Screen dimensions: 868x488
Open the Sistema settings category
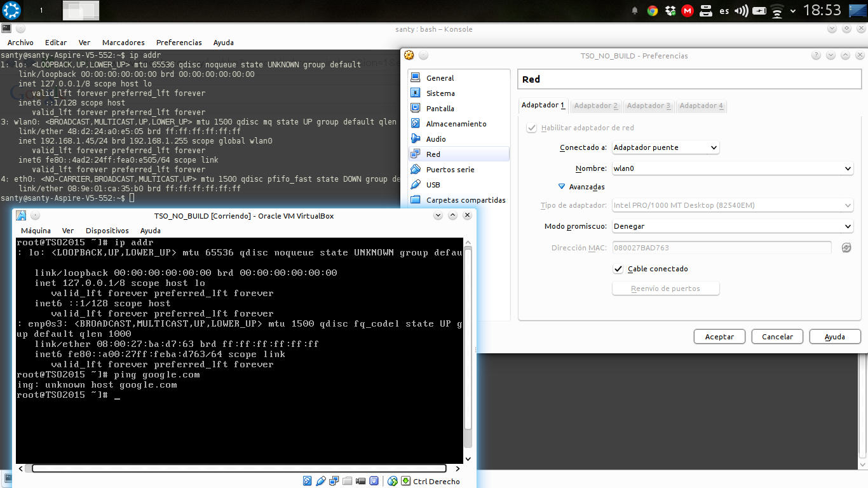pos(458,93)
